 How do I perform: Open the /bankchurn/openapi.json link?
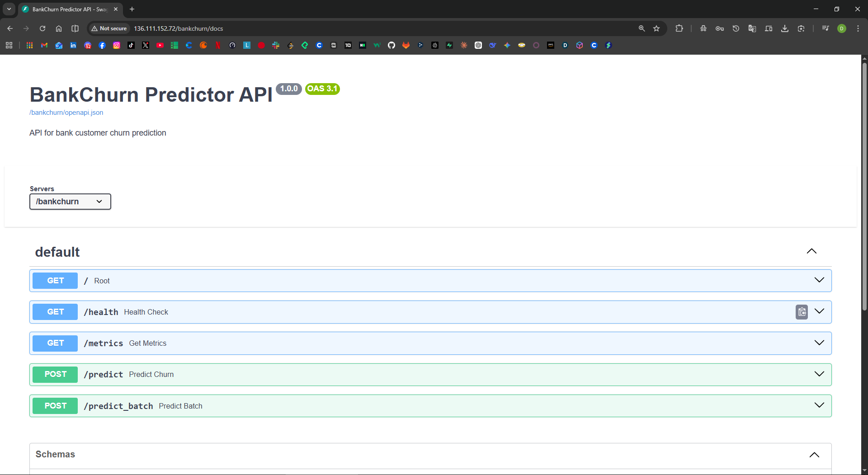[66, 113]
